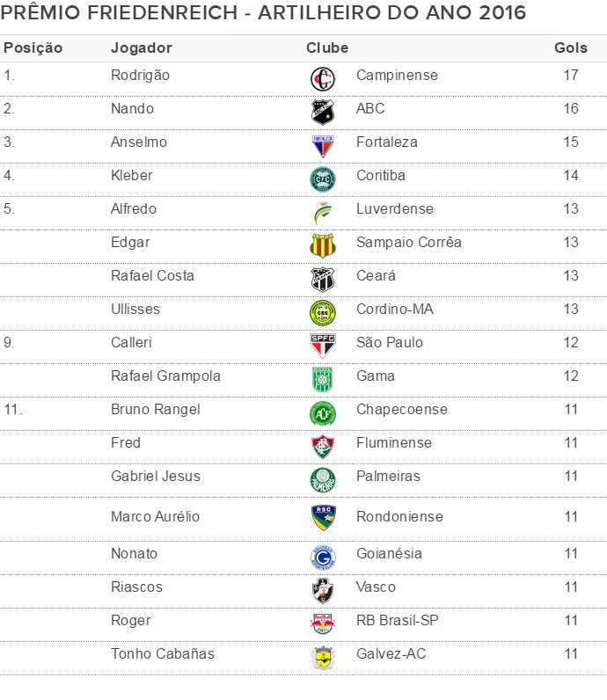Click the Campinense club crest
607x700 pixels.
click(323, 79)
